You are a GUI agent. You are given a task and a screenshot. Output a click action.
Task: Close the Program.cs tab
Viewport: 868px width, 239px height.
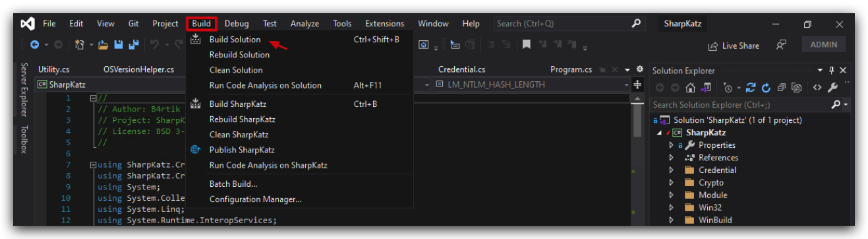pyautogui.click(x=616, y=69)
